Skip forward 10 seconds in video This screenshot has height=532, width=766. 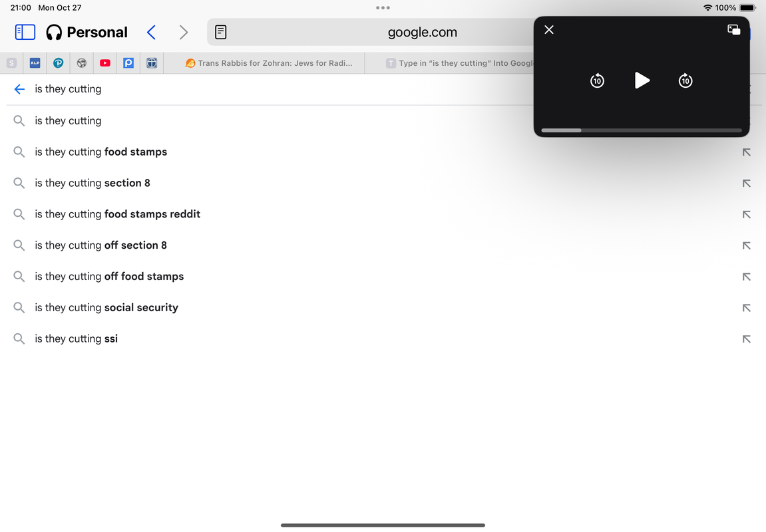pyautogui.click(x=685, y=80)
